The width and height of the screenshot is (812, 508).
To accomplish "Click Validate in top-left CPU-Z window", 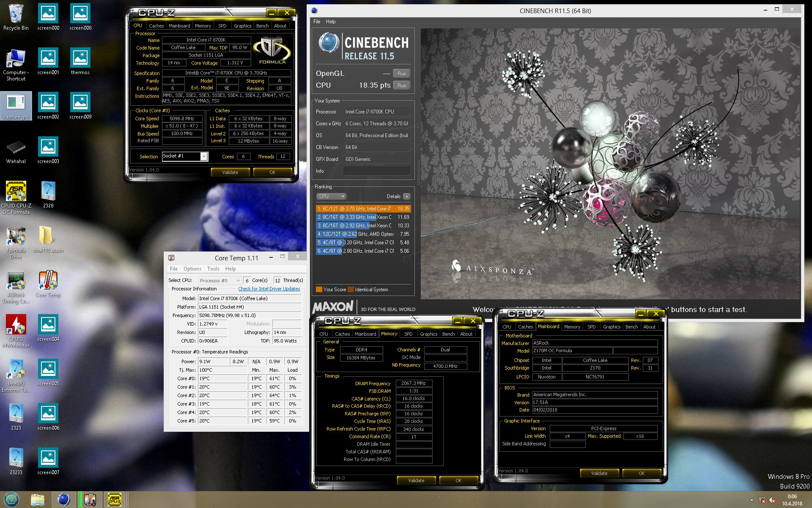I will (230, 172).
